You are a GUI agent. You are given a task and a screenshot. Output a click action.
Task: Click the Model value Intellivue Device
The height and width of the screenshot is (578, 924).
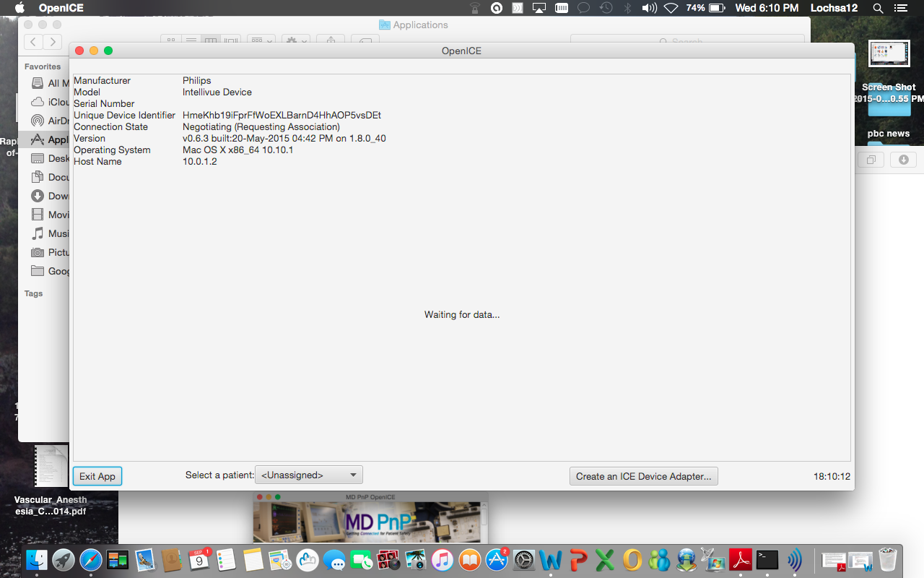coord(217,92)
